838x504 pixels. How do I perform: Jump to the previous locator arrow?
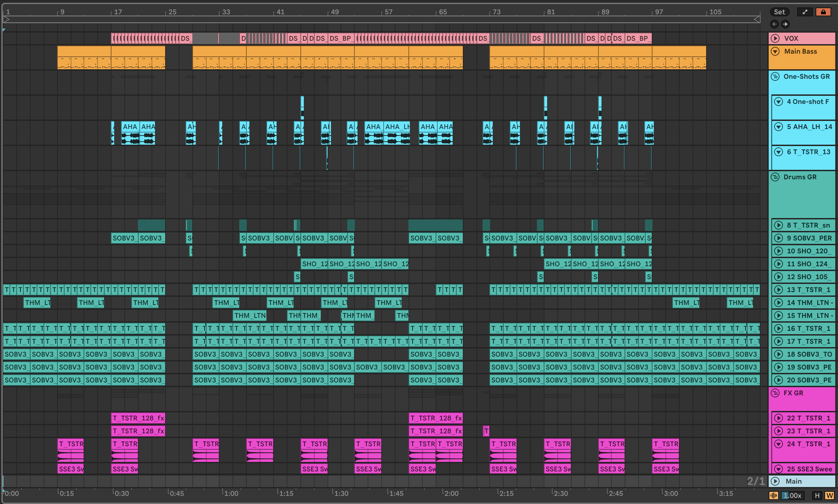pyautogui.click(x=774, y=24)
